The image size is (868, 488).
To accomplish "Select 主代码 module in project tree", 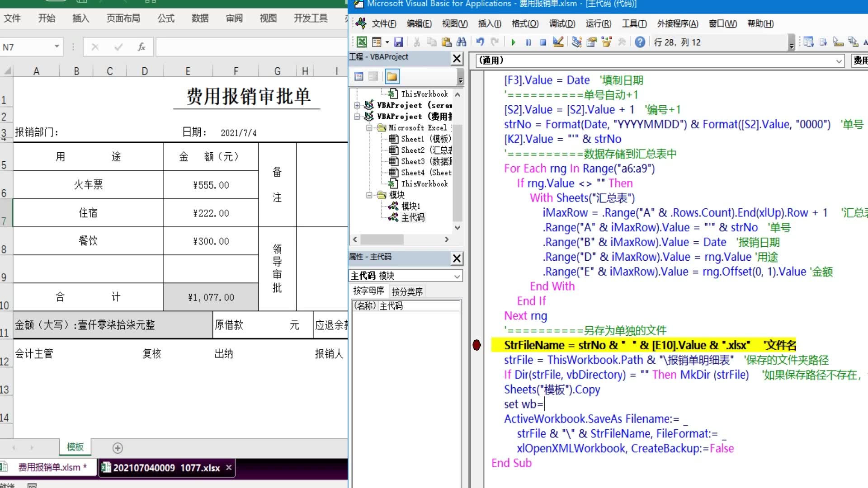I will pos(407,217).
